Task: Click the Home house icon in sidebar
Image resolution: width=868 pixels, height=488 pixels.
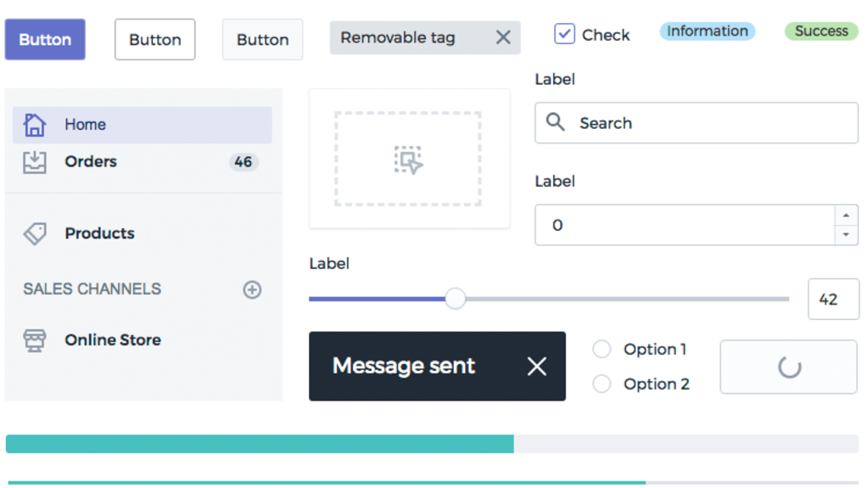Action: click(34, 125)
